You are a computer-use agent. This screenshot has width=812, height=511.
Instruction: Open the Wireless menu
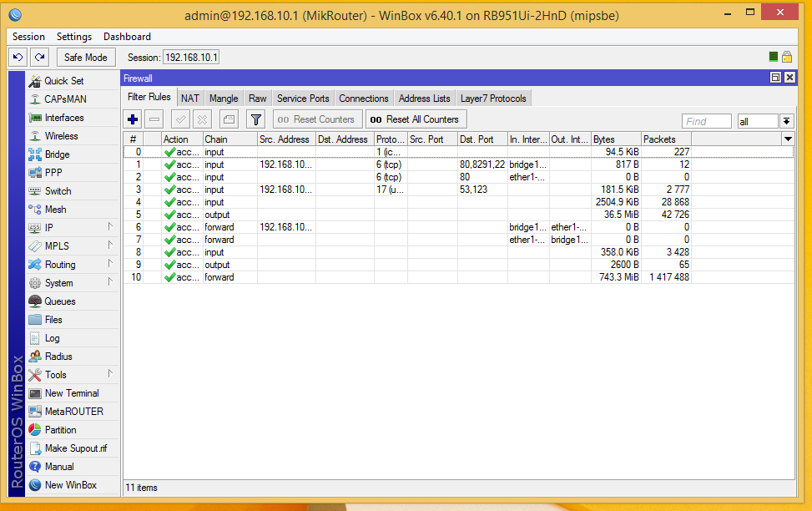click(x=73, y=136)
